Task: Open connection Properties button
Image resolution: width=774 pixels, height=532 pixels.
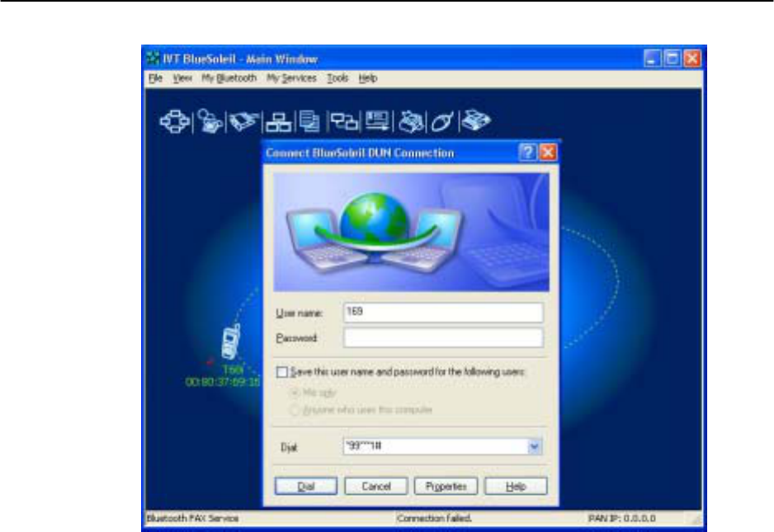Action: click(446, 486)
